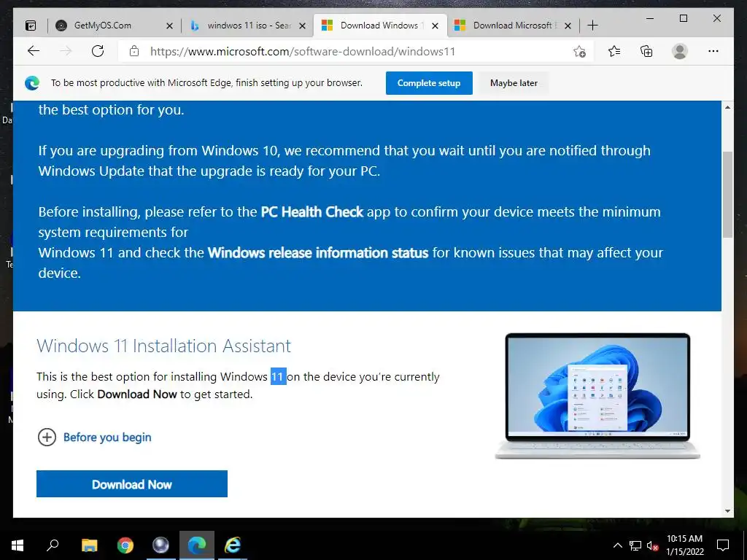Screen dimensions: 747x560
Task: Go forward using the forward arrow
Action: [x=66, y=51]
